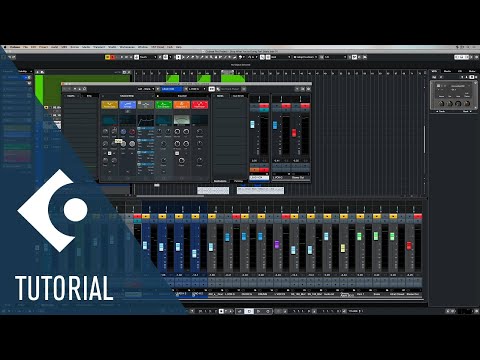Select the rightmost green audio event
Screen dimensions: 480x360
233,79
